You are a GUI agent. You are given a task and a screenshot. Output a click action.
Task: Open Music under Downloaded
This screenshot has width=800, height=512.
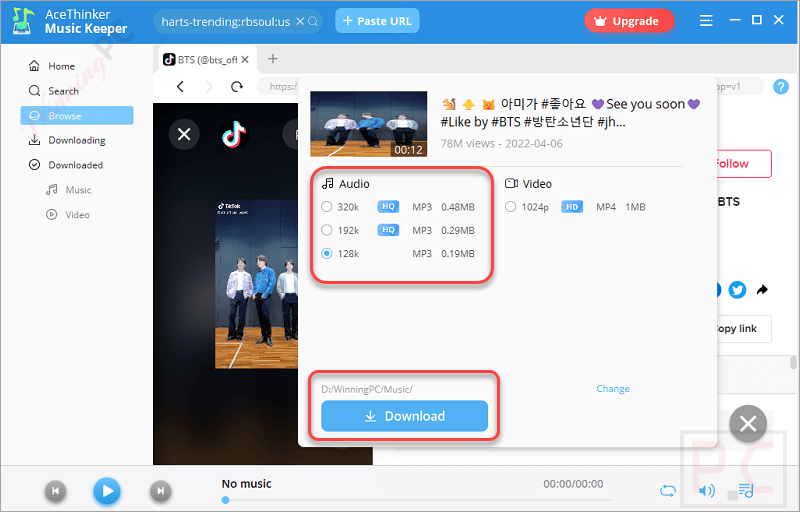point(68,190)
